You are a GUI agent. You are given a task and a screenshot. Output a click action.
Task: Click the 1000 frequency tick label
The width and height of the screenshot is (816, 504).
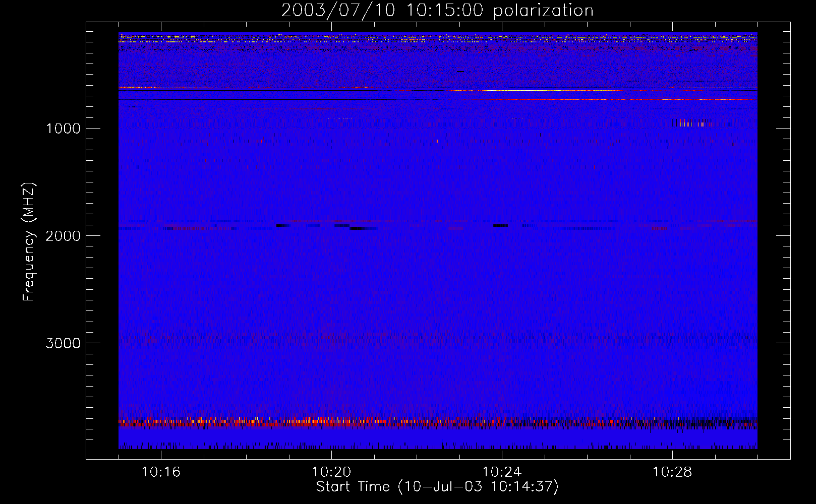click(x=64, y=129)
